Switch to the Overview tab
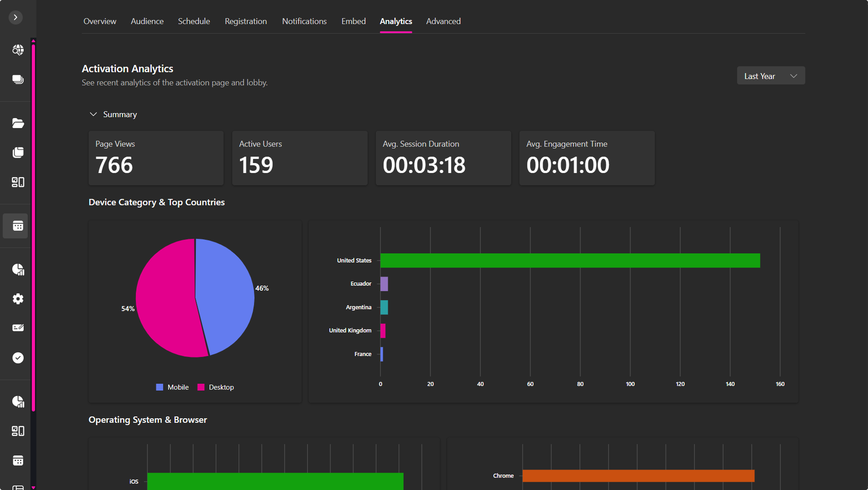The width and height of the screenshot is (868, 490). (100, 21)
